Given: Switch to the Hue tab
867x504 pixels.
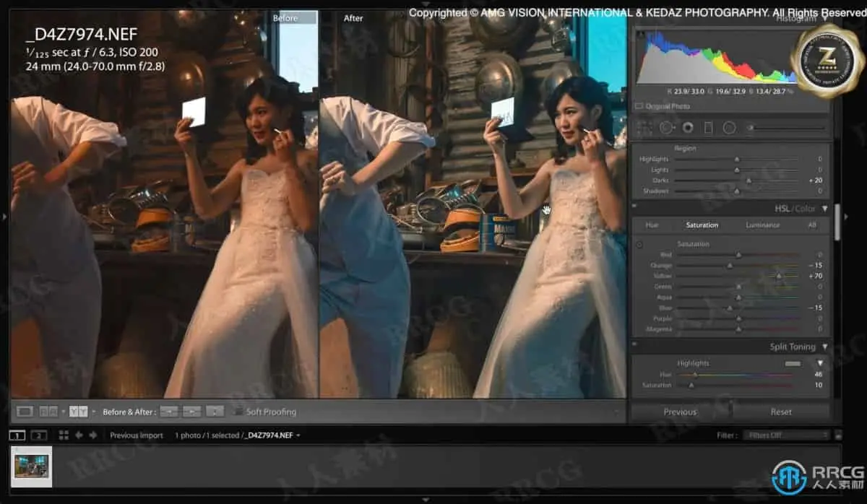Looking at the screenshot, I should (652, 225).
